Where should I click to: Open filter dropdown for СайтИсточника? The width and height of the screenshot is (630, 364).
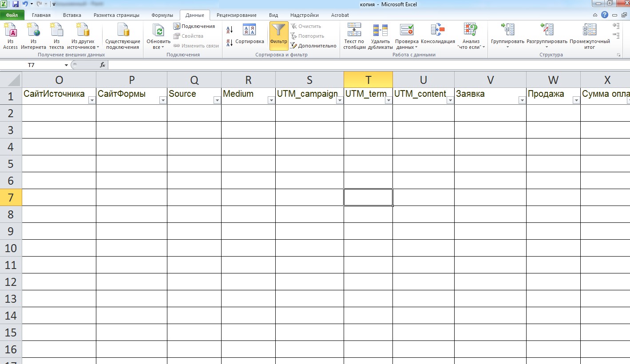coord(92,101)
